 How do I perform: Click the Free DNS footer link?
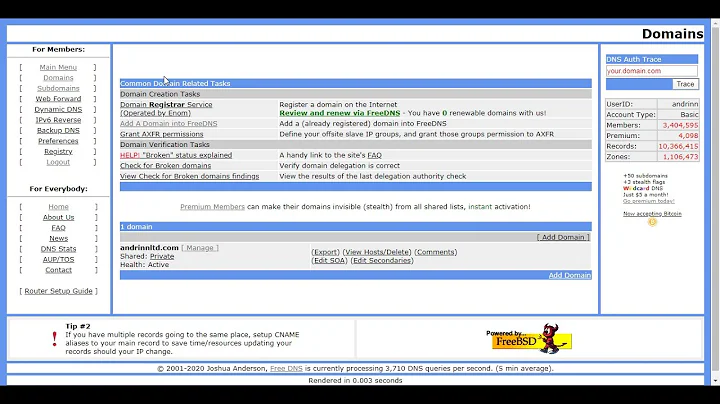(286, 368)
